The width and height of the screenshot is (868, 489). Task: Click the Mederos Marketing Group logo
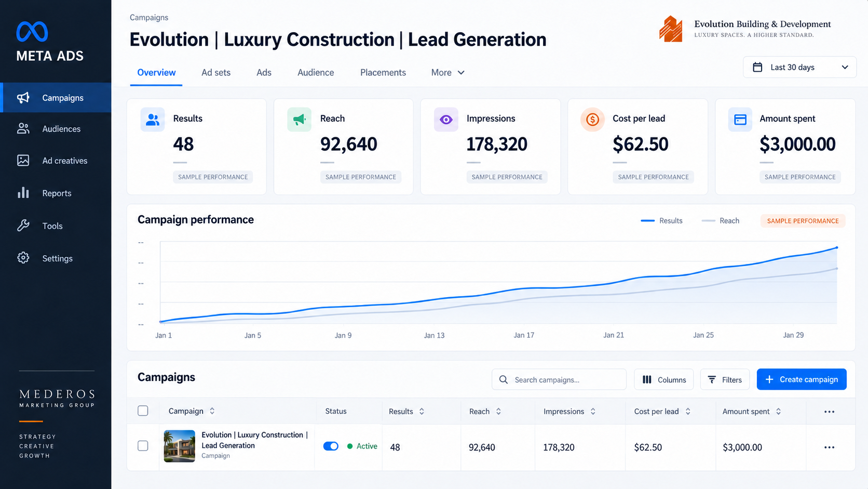[57, 398]
